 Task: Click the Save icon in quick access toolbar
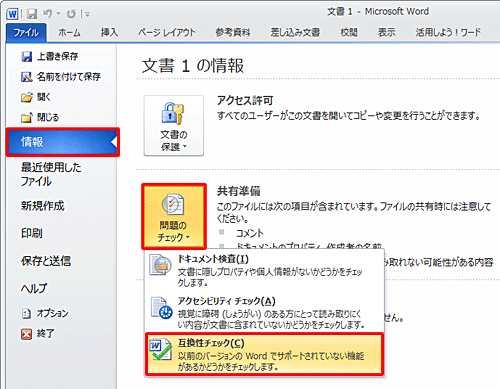click(32, 14)
